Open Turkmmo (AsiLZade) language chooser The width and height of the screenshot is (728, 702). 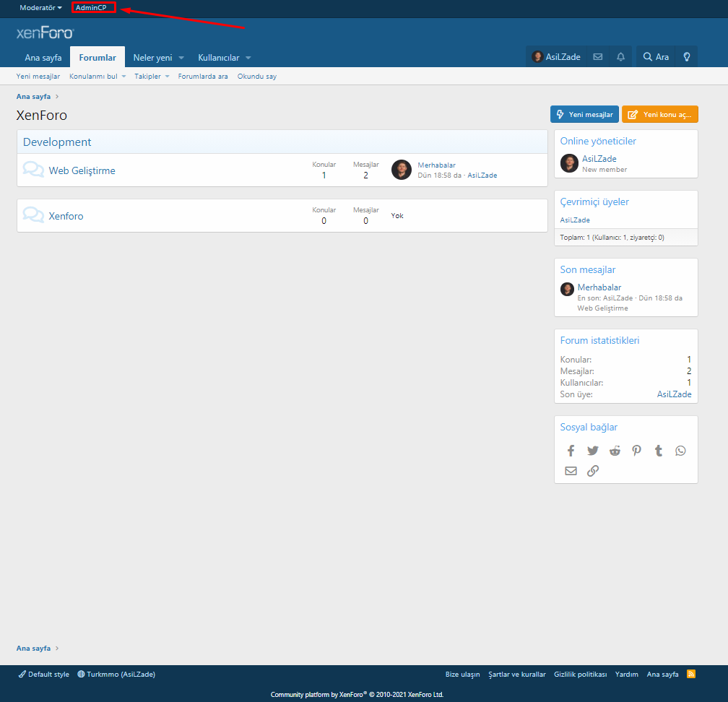116,674
